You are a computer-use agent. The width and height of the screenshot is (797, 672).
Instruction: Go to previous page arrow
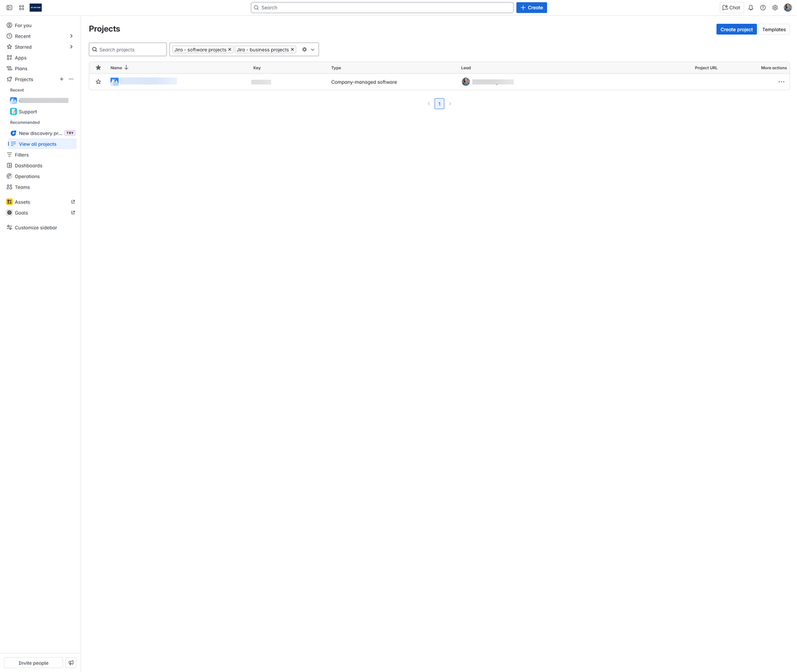click(429, 104)
